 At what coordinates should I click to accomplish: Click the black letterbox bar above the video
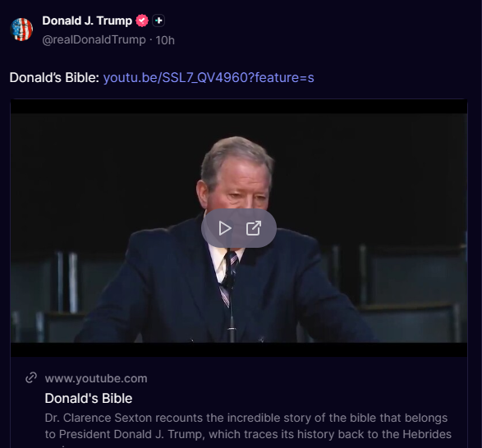click(x=239, y=107)
